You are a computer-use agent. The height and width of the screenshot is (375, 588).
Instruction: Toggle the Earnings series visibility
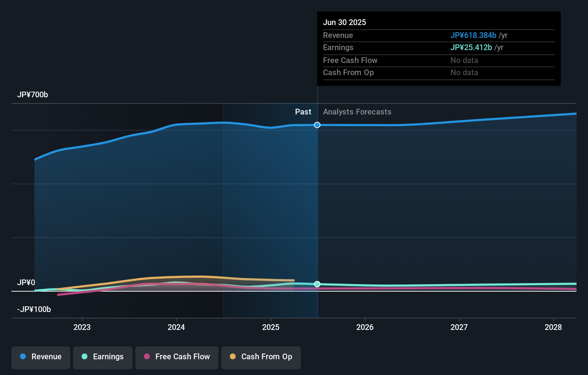pyautogui.click(x=103, y=357)
